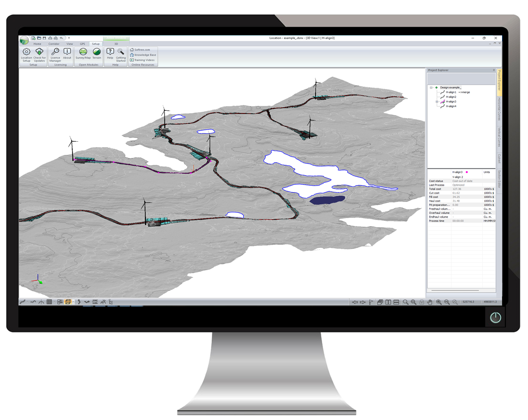Collapse the Design:example_ tree node
The image size is (528, 420).
[x=431, y=87]
